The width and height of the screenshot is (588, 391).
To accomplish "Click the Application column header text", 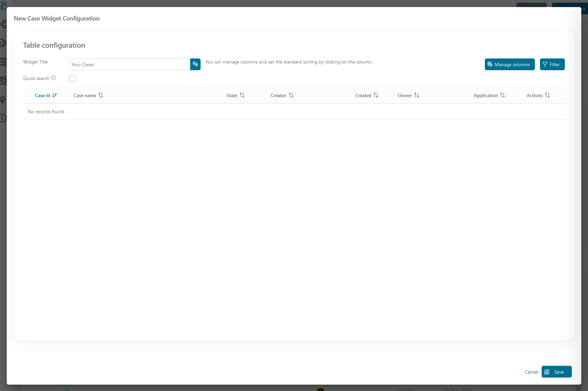I will tap(486, 95).
